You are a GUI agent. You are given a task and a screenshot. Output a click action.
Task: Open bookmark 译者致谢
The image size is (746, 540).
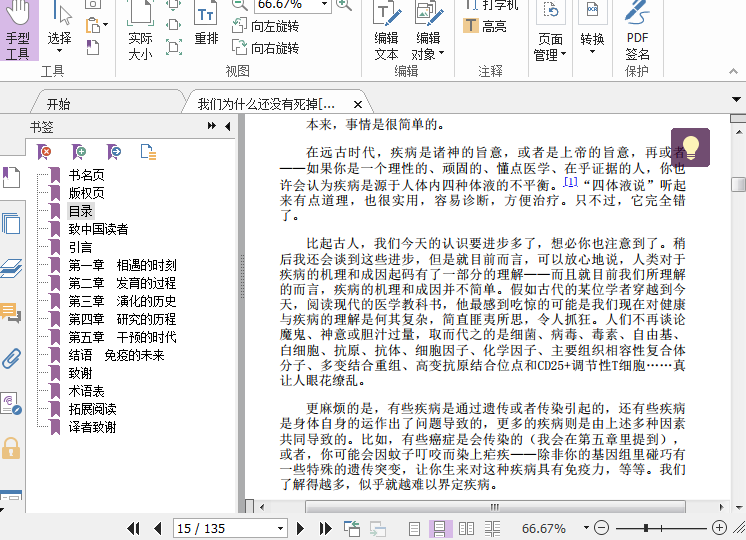point(92,427)
